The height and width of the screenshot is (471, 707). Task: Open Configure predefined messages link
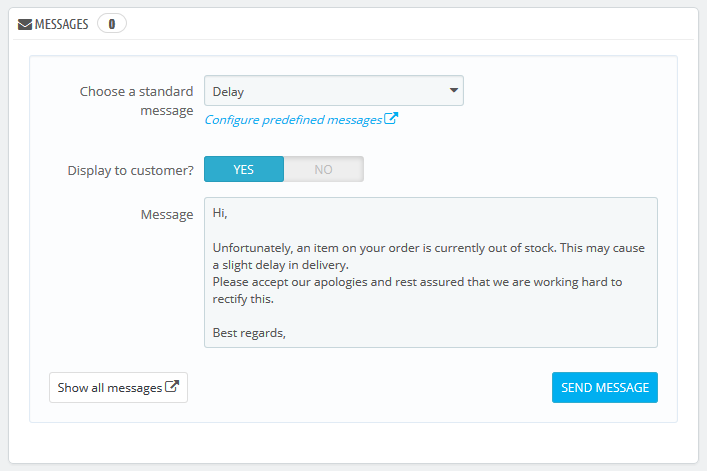point(293,120)
